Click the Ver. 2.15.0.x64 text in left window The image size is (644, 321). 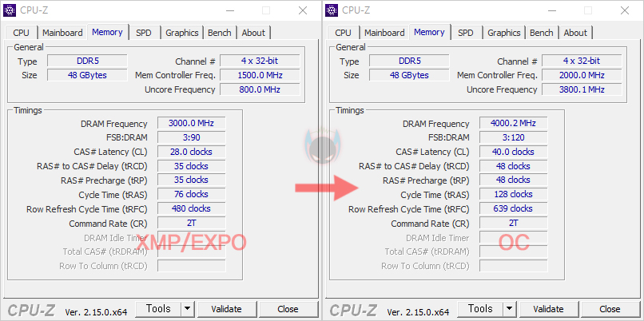[96, 312]
